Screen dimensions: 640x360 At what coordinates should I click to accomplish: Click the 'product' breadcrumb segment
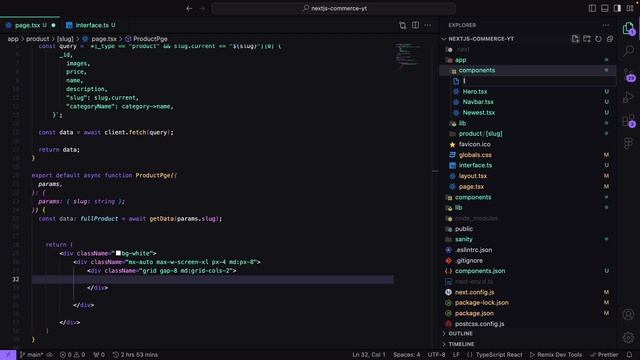pyautogui.click(x=38, y=39)
